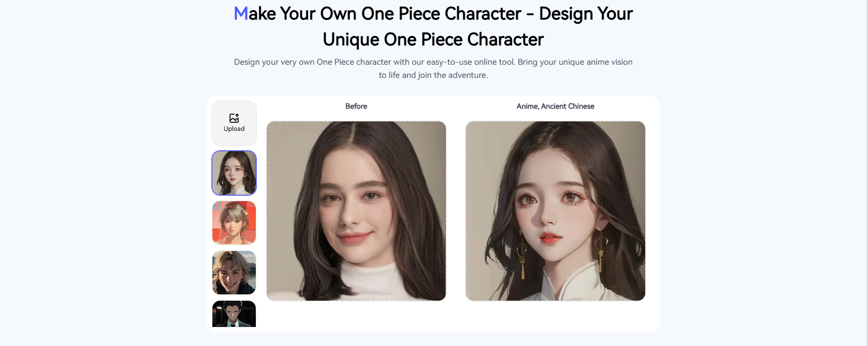The width and height of the screenshot is (868, 346).
Task: Select the dark-suited man thumbnail
Action: [234, 314]
